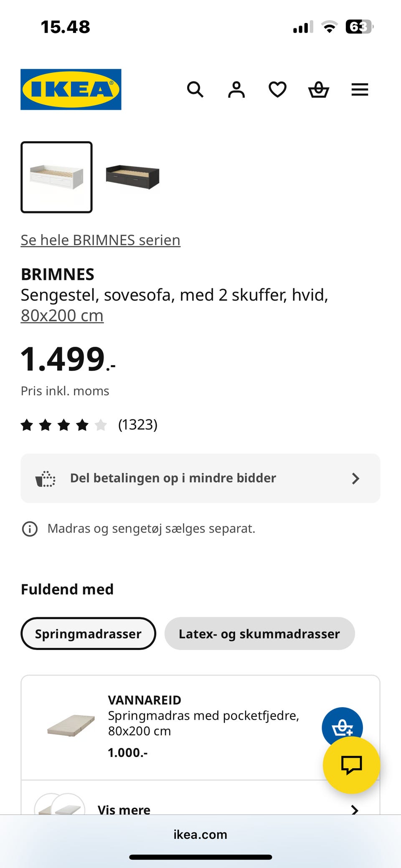
Task: Select the black BRIMNES thumbnail
Action: point(132,177)
